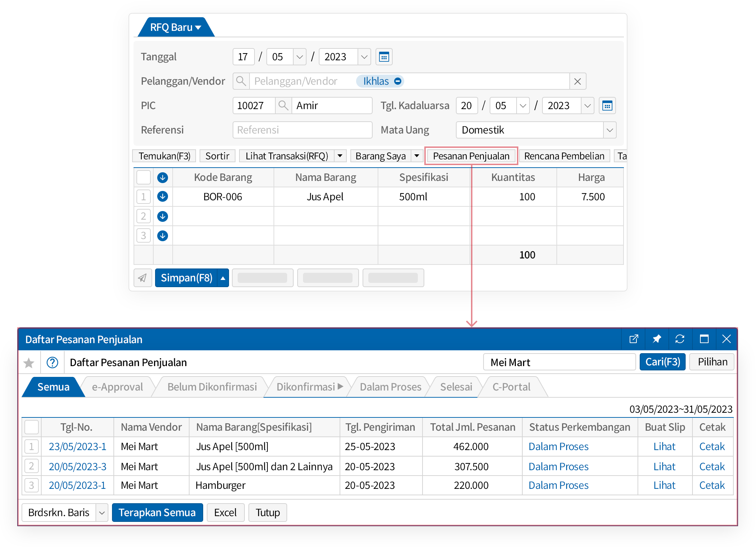The image size is (756, 547).
Task: Open the Tanggal calendar picker icon
Action: pyautogui.click(x=384, y=57)
